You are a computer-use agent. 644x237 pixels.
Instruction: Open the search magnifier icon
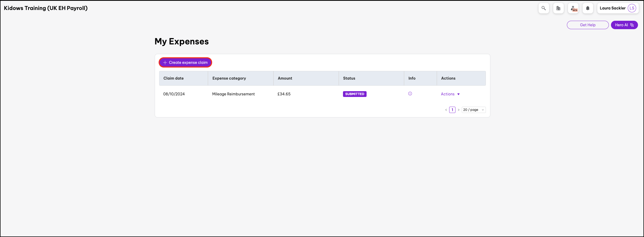point(544,8)
